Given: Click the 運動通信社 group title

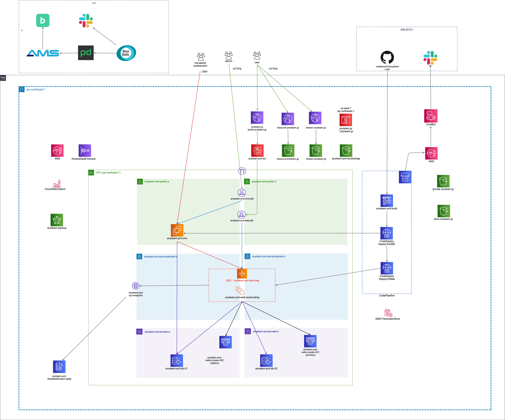Looking at the screenshot, I should [407, 30].
